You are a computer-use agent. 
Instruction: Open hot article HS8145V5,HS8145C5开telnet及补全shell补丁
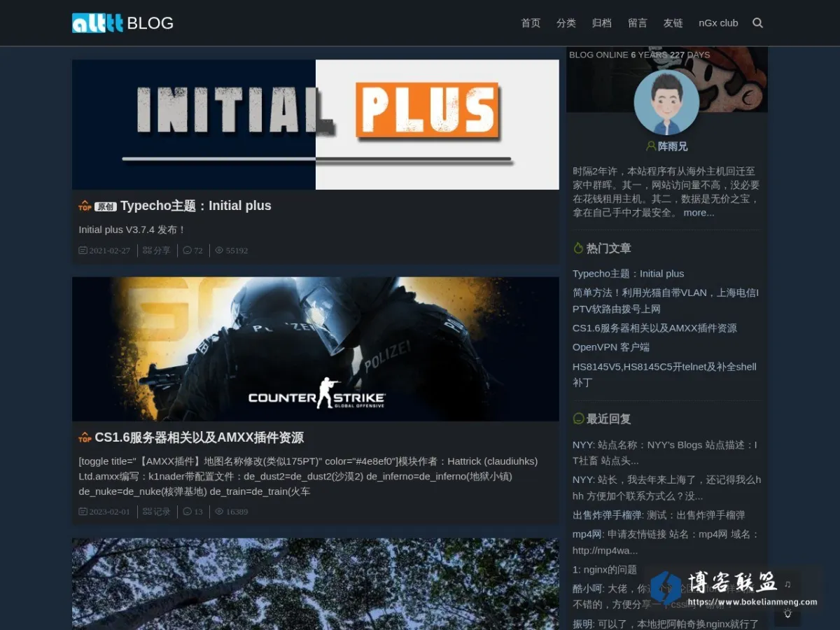click(x=665, y=374)
